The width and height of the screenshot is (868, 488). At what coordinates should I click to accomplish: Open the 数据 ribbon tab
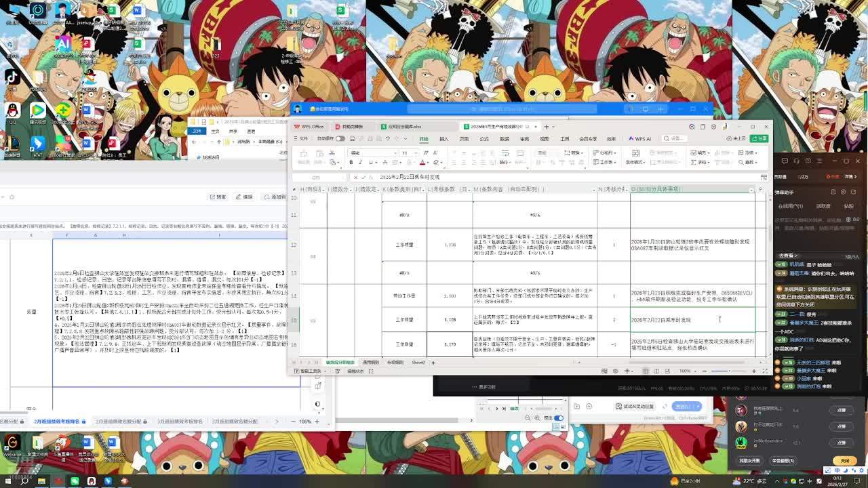504,139
